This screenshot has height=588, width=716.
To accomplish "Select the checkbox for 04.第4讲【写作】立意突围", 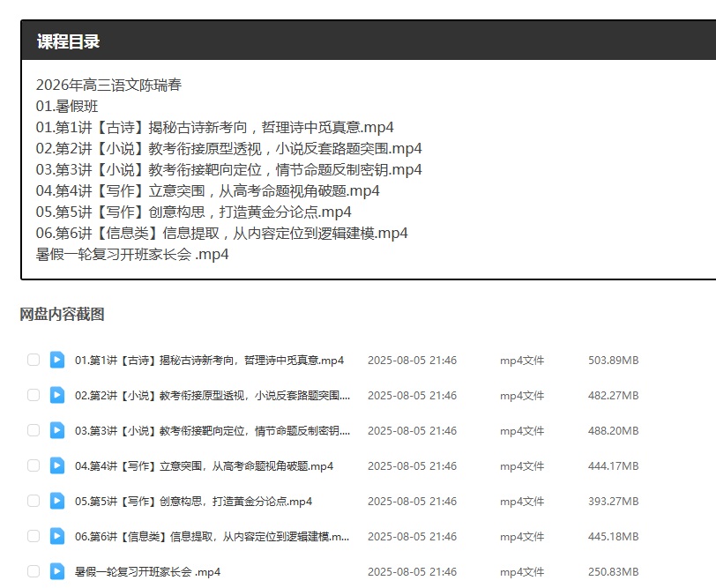I will [34, 465].
